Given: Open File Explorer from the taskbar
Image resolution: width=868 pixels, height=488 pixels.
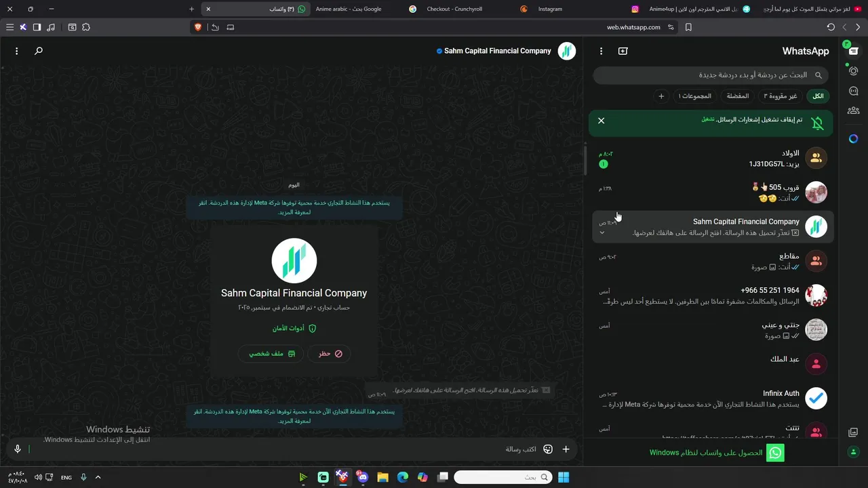Looking at the screenshot, I should pyautogui.click(x=382, y=477).
